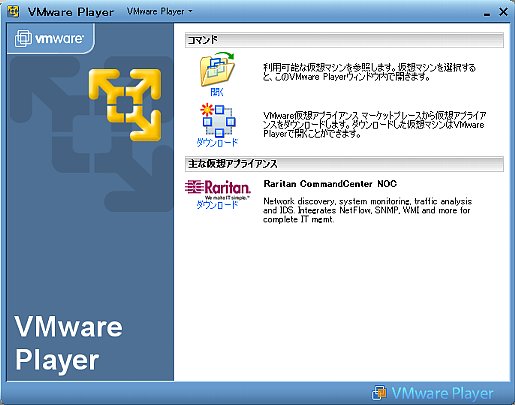Click Raritan CommandCenter NOC title

[x=330, y=184]
